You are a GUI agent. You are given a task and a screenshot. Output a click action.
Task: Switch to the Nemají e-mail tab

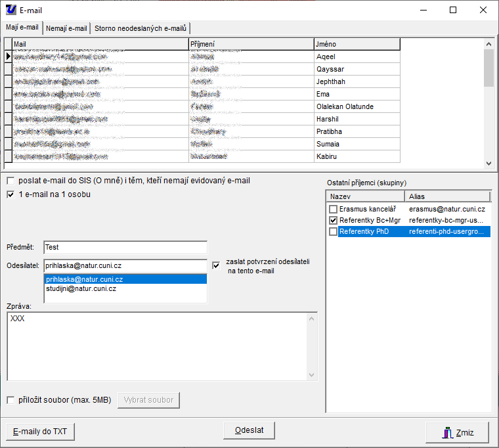pos(67,28)
